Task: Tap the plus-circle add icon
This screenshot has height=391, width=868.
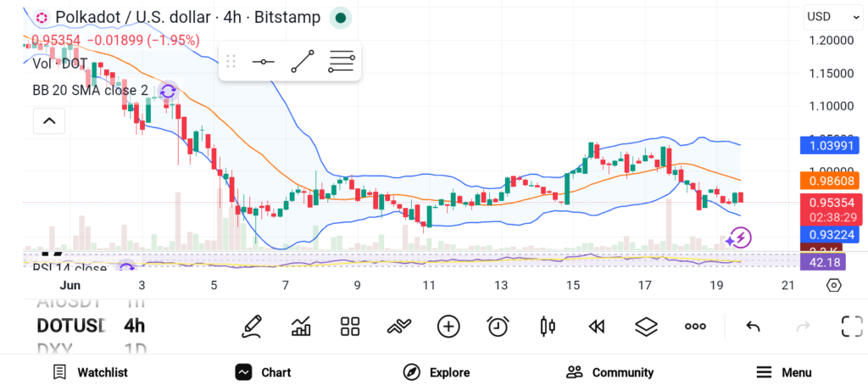Action: tap(448, 327)
